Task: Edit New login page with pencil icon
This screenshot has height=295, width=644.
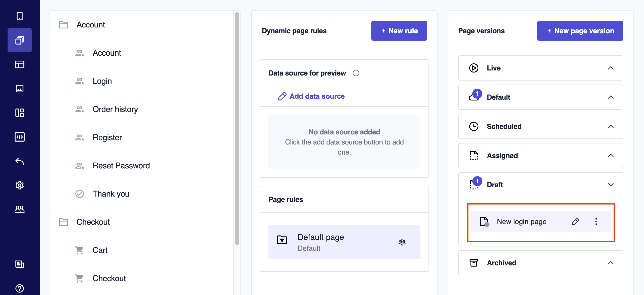Action: [576, 222]
